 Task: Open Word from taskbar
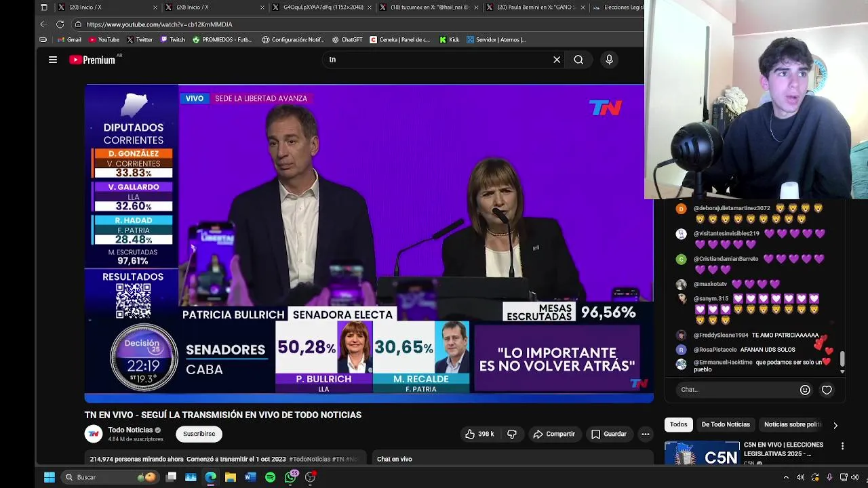tap(250, 477)
